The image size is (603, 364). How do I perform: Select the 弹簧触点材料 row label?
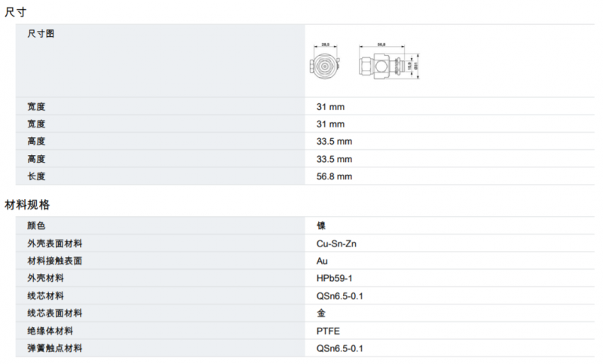tap(55, 348)
